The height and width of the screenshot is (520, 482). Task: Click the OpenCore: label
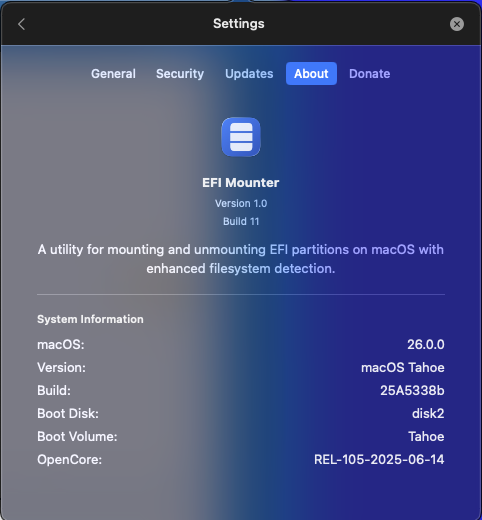(x=70, y=459)
